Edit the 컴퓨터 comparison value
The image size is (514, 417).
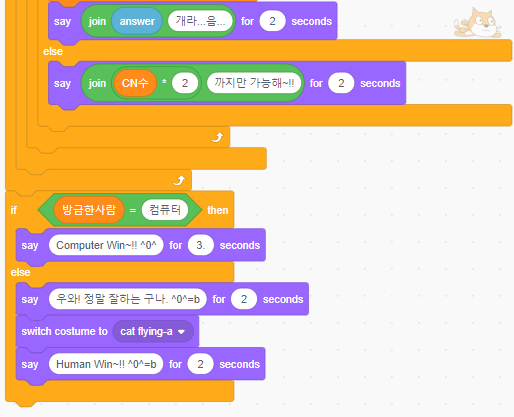click(x=165, y=210)
